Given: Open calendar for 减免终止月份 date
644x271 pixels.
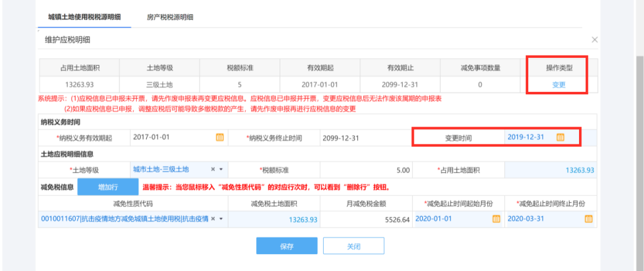Looking at the screenshot, I should click(589, 219).
